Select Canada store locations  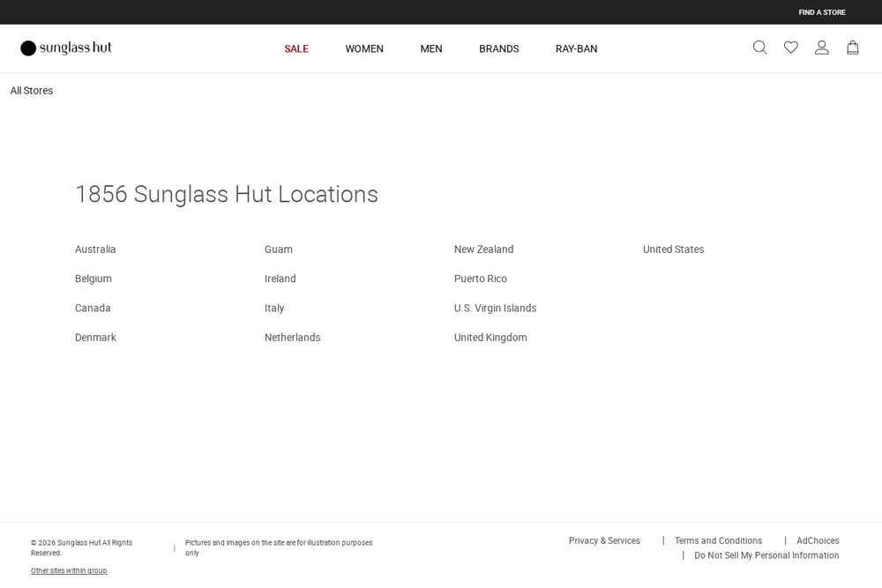(x=93, y=308)
